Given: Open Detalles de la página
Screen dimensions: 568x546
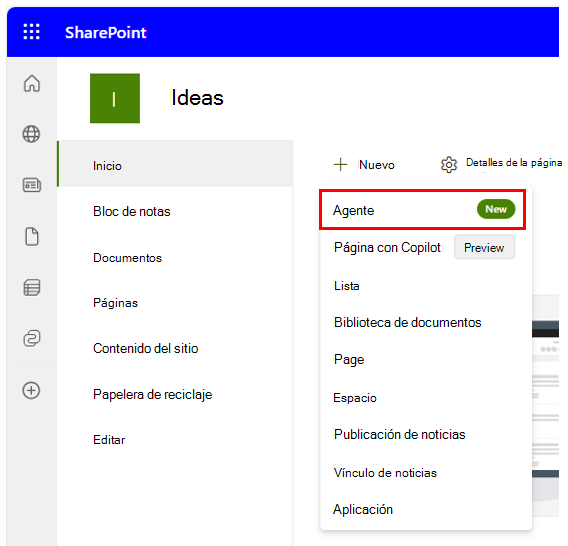Looking at the screenshot, I should (x=501, y=164).
